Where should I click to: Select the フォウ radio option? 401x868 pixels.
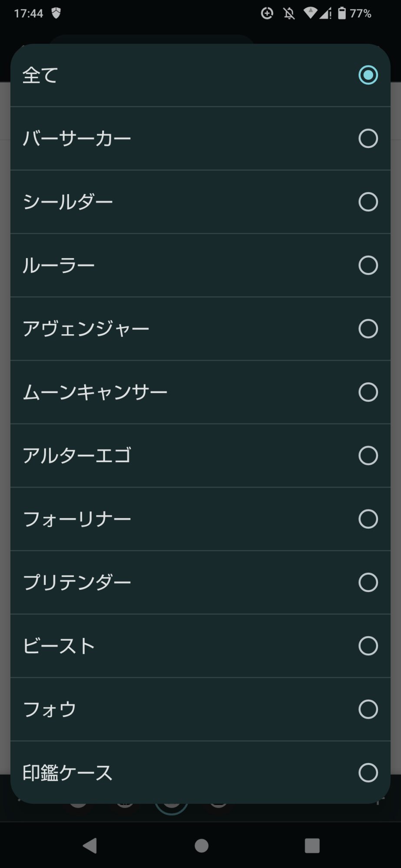pyautogui.click(x=368, y=709)
